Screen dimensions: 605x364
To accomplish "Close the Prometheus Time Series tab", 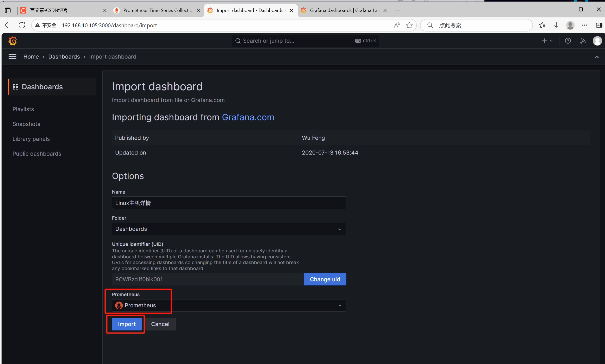I will 198,10.
